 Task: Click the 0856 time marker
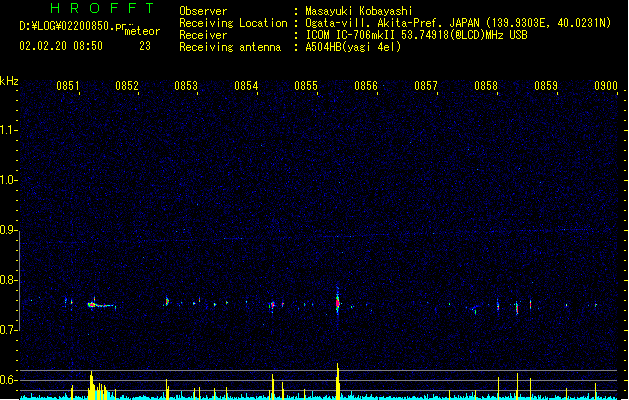click(366, 86)
